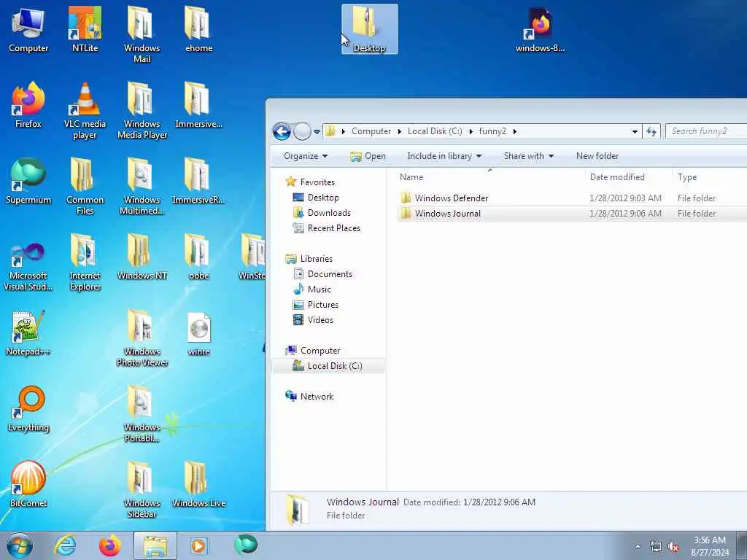Click the Explorer Forward navigation button
Viewport: 747px width, 560px height.
(302, 131)
